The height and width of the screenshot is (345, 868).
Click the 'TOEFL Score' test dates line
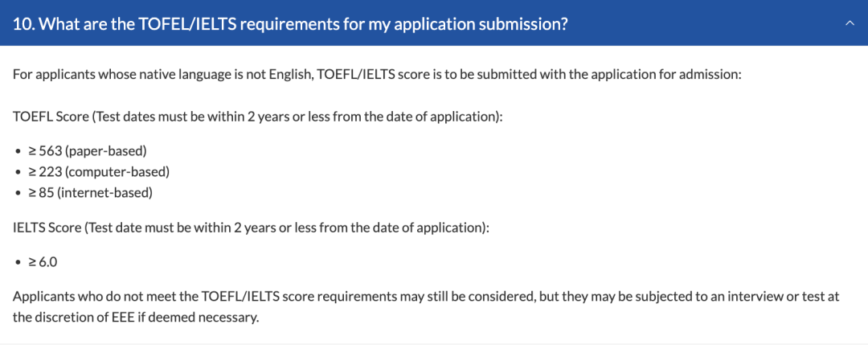257,117
